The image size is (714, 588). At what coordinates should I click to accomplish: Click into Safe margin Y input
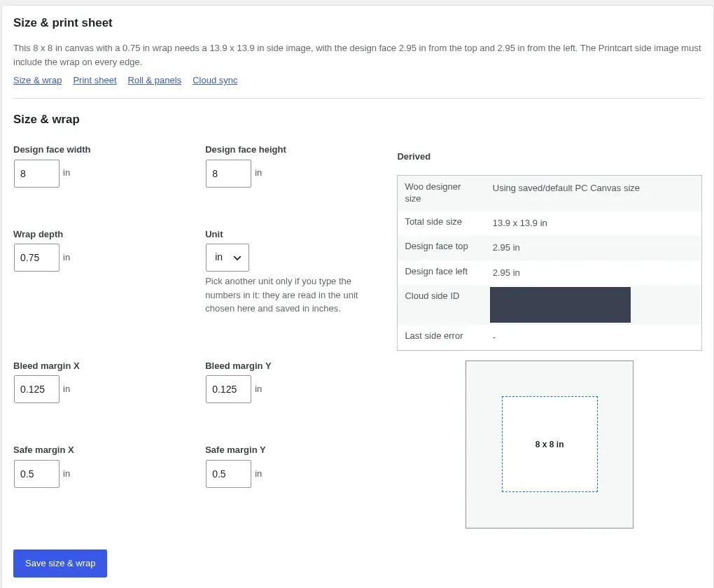click(x=228, y=474)
